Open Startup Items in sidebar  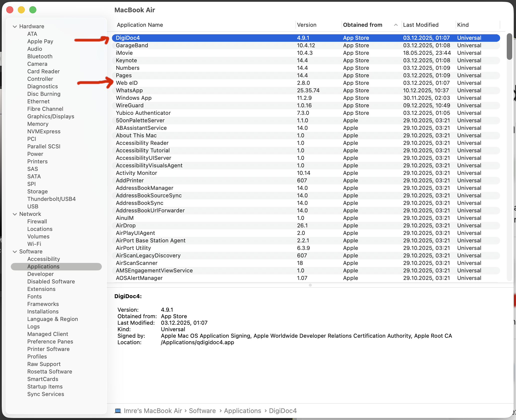45,386
